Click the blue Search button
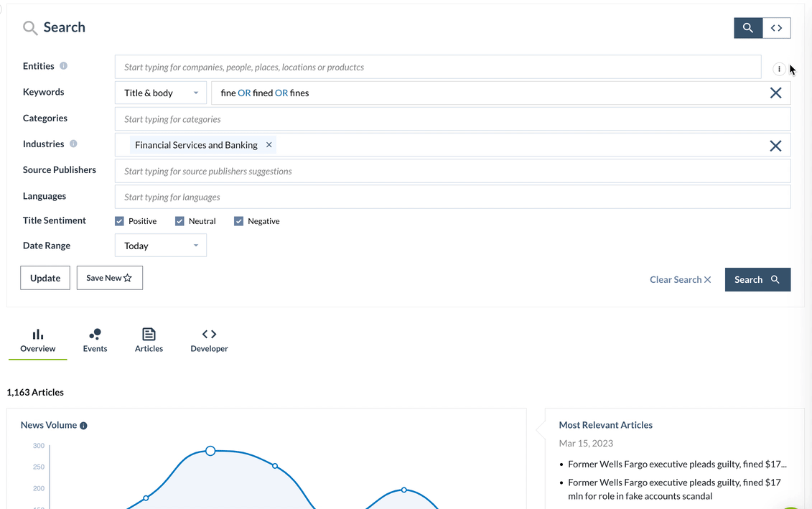 pyautogui.click(x=757, y=279)
